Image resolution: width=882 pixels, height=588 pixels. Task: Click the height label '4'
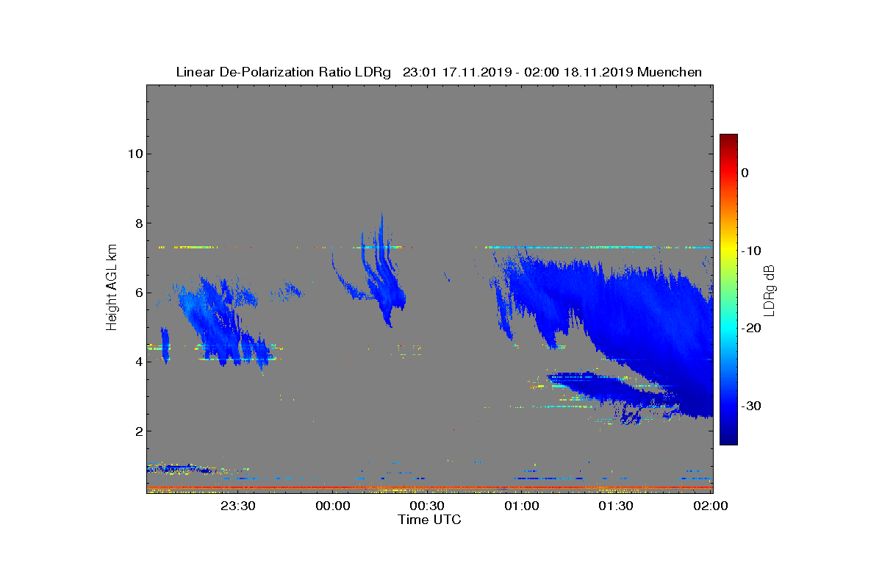pos(137,362)
